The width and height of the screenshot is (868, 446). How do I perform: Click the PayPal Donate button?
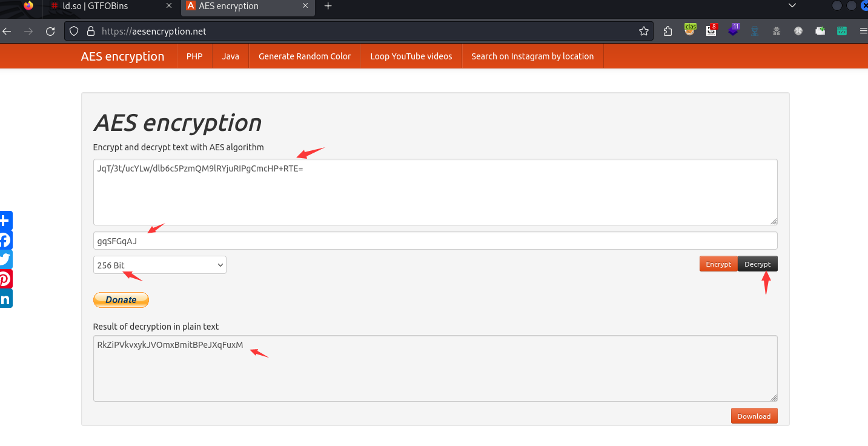click(x=121, y=300)
